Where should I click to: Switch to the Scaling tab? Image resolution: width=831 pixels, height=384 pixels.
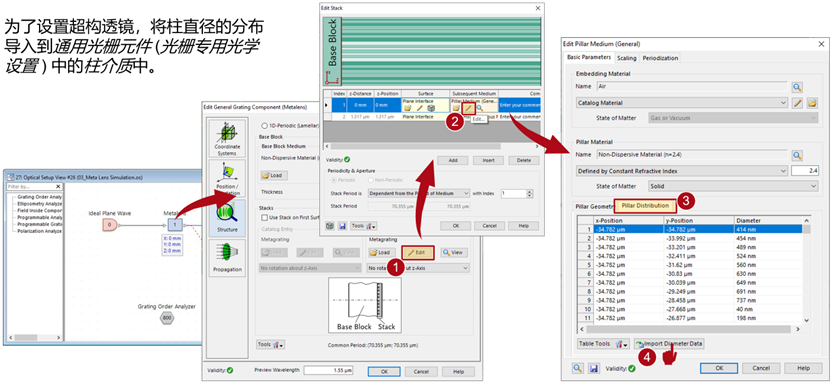(626, 58)
